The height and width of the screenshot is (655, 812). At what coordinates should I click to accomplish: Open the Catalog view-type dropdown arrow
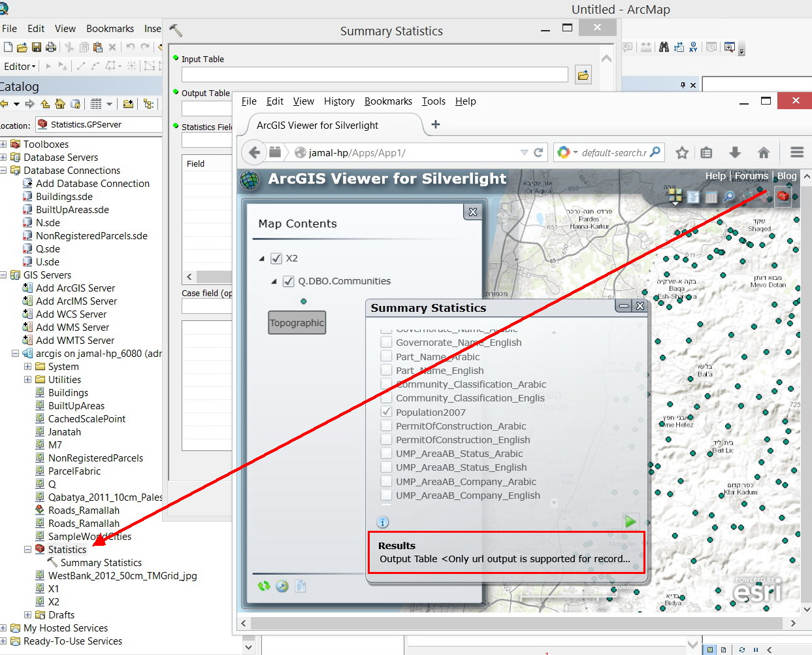(109, 104)
